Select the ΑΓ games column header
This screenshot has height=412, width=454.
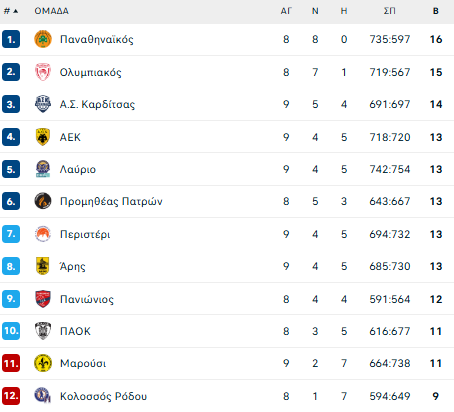click(x=286, y=11)
